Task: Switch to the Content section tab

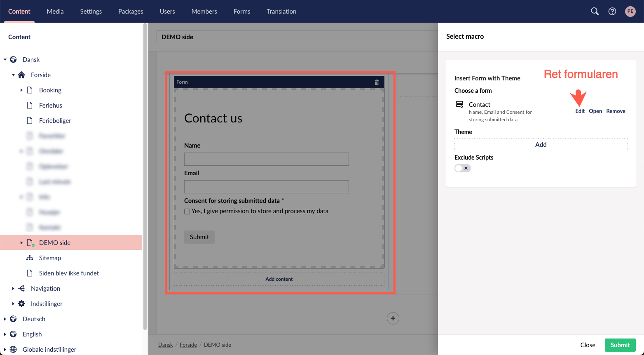Action: [19, 11]
